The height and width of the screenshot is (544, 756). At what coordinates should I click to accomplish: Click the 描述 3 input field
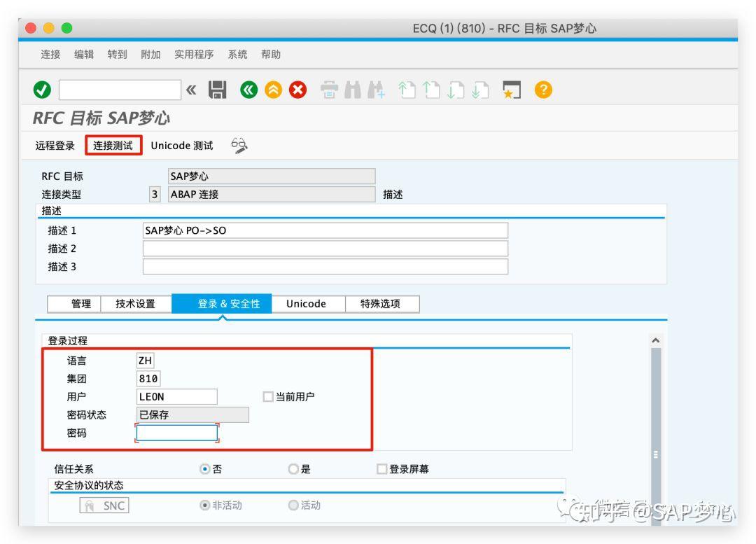pos(325,267)
